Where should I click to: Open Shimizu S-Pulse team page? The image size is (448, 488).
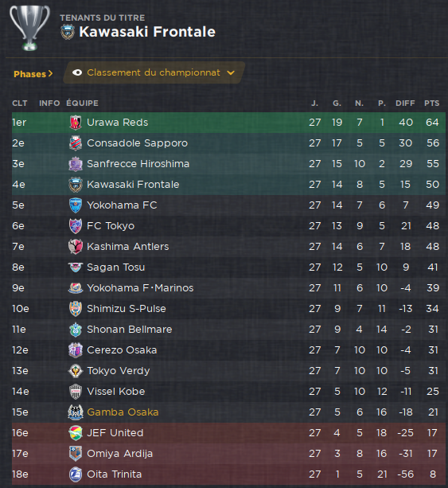tap(127, 309)
